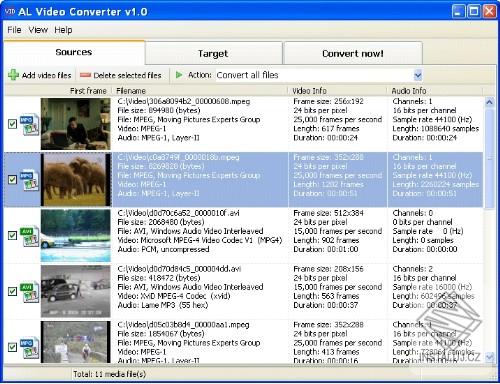Click 'Channels: 0' audio info text
Image resolution: width=500 pixels, height=384 pixels.
413,213
